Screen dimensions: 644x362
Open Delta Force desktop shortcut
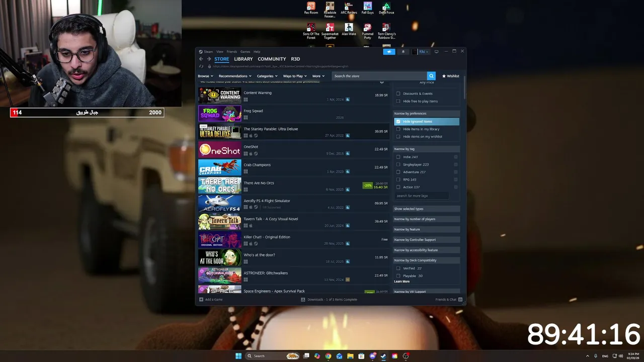coord(386,9)
